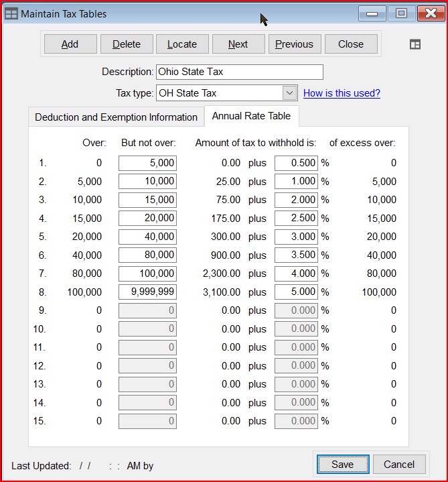
Task: Click the 'Over' value 5,000 in row 2
Action: tap(90, 182)
